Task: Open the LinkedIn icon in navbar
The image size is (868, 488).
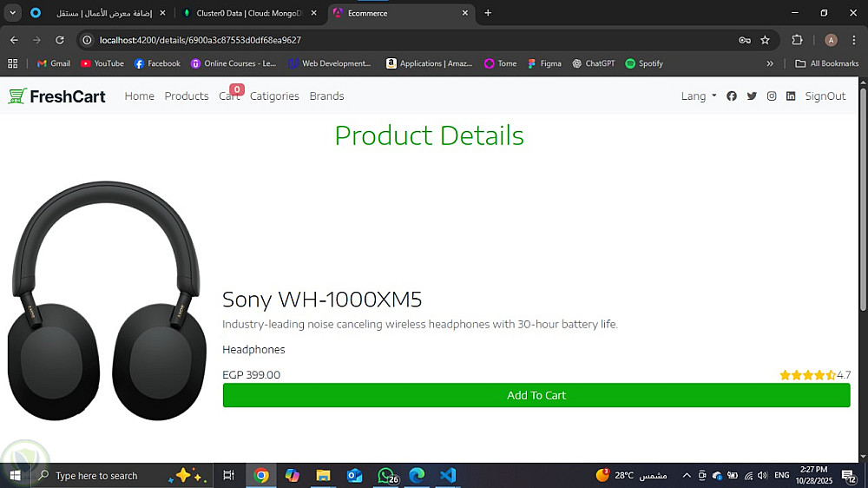Action: [x=791, y=96]
